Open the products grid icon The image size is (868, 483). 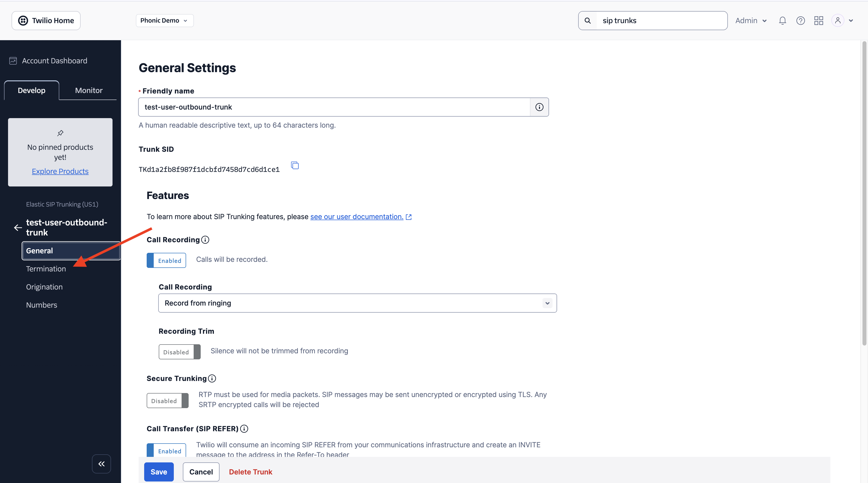pos(819,21)
